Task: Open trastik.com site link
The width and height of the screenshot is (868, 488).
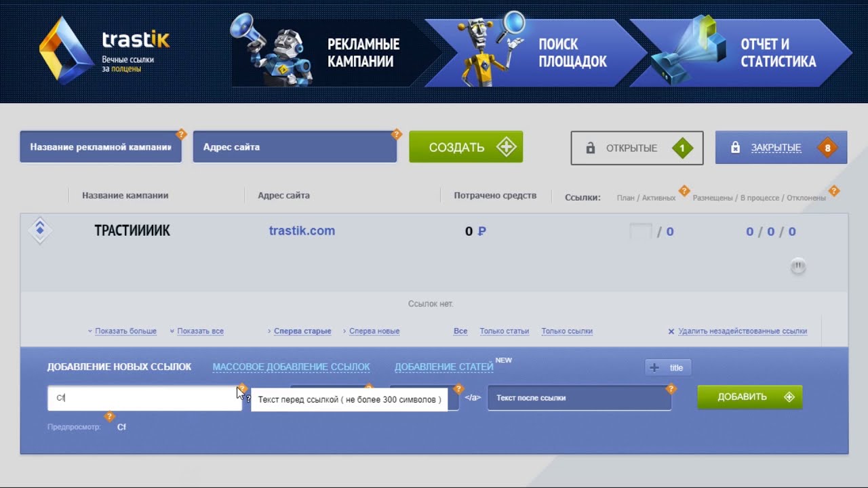Action: click(x=302, y=230)
